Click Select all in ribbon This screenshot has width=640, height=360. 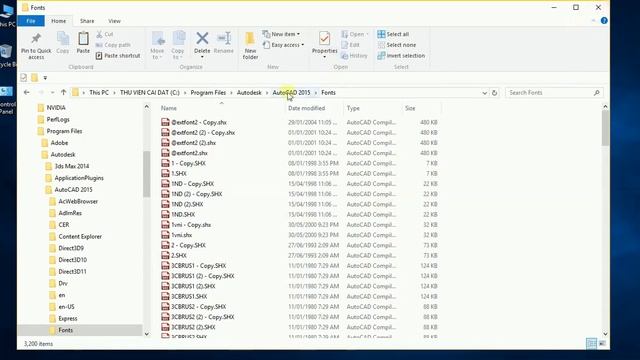pyautogui.click(x=393, y=34)
